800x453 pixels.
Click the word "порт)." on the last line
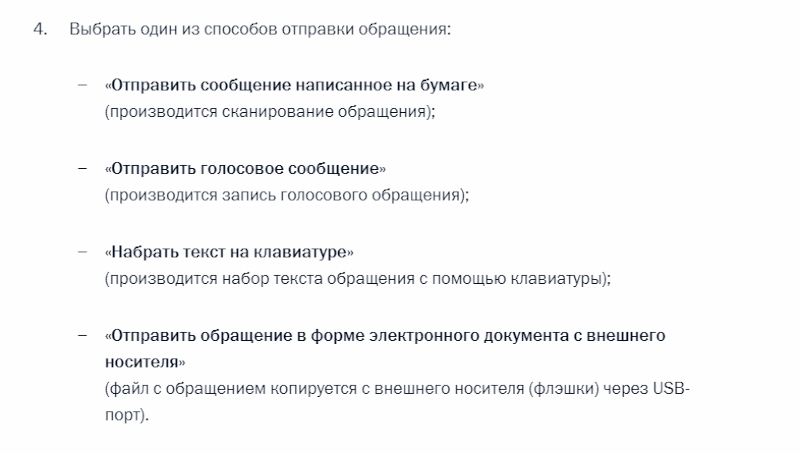point(127,415)
